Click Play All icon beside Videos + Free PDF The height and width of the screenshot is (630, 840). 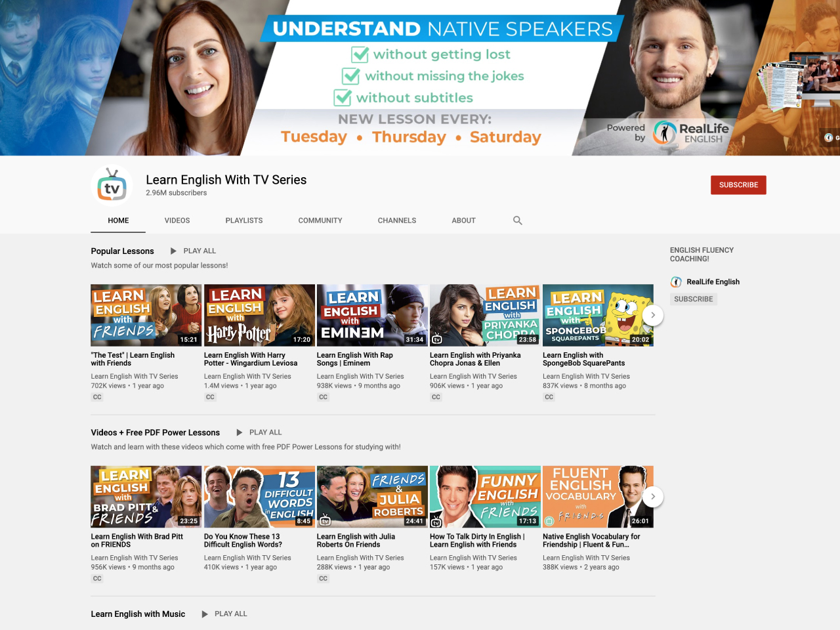click(239, 432)
